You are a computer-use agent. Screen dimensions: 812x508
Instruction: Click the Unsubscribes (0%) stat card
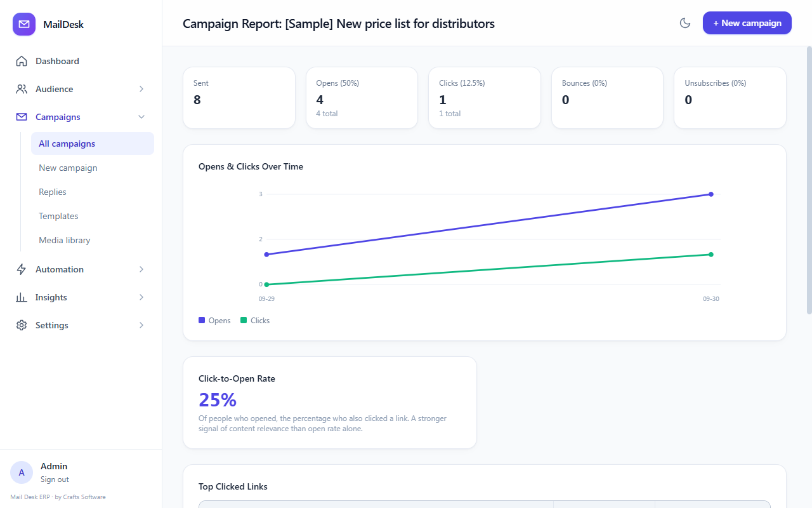[730, 98]
